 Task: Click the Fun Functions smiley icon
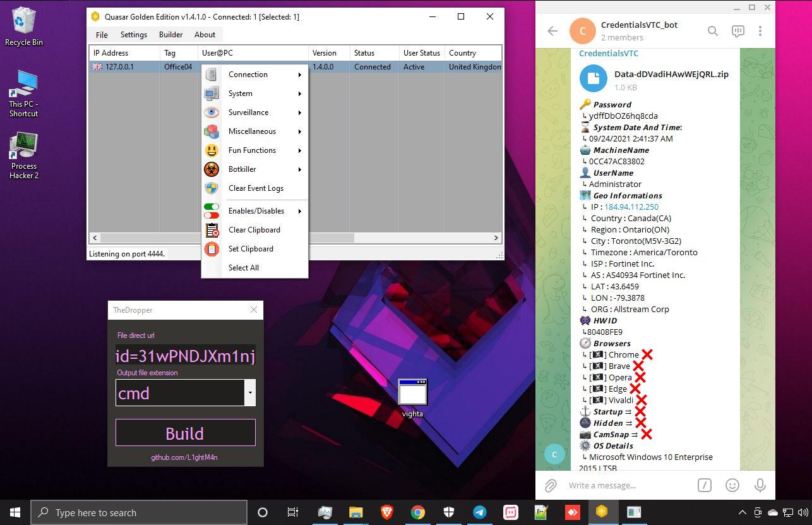tap(212, 150)
